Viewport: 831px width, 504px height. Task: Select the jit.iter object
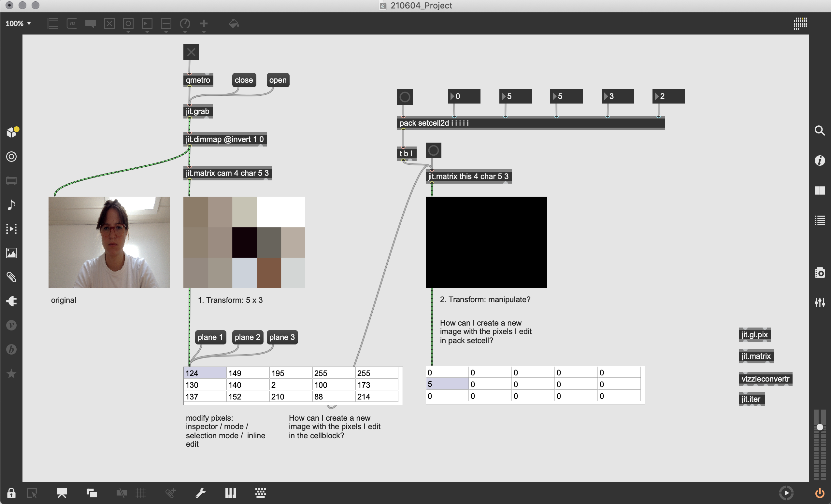pos(752,399)
